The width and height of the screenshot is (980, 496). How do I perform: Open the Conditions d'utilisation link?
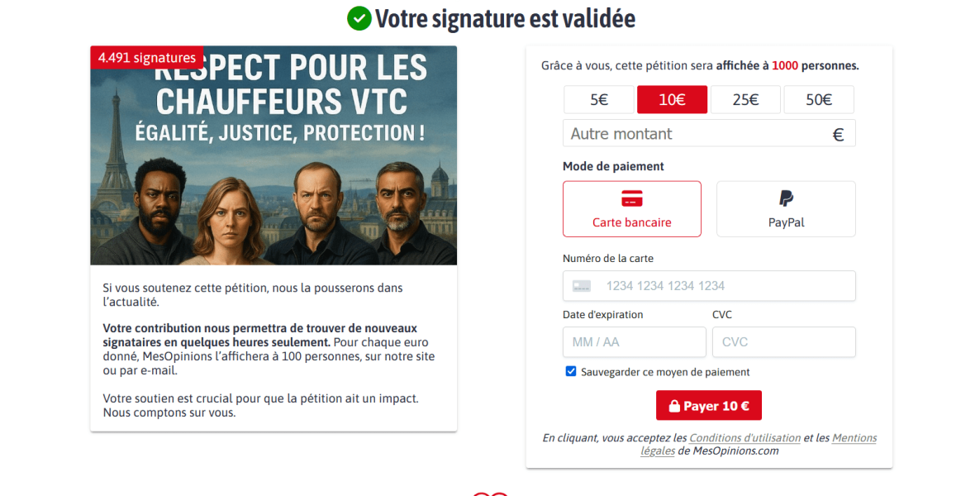pos(745,438)
